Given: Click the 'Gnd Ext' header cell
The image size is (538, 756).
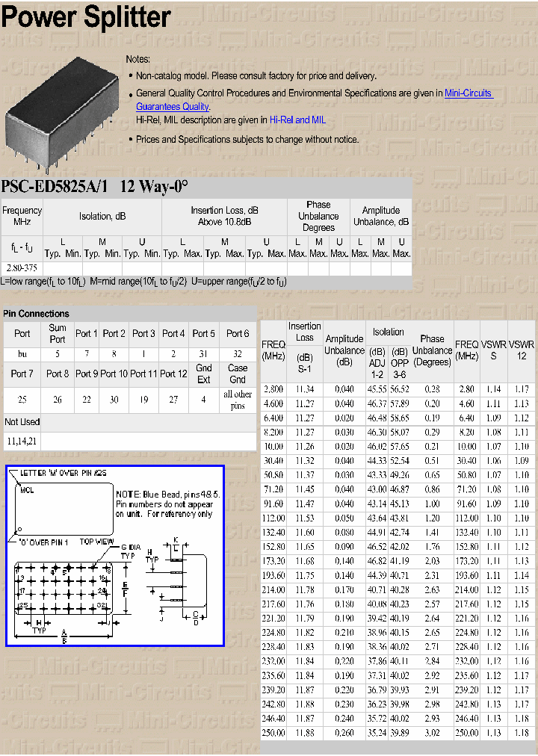Looking at the screenshot, I should point(203,374).
